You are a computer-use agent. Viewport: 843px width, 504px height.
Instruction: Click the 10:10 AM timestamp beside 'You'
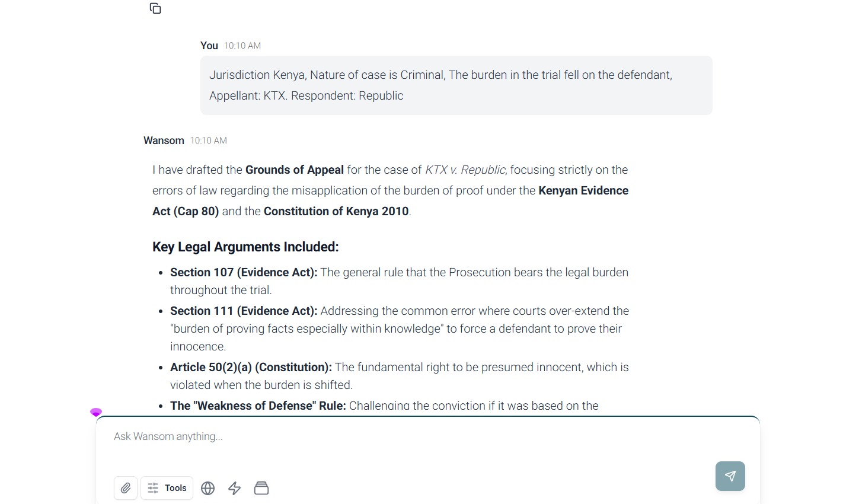pos(242,46)
